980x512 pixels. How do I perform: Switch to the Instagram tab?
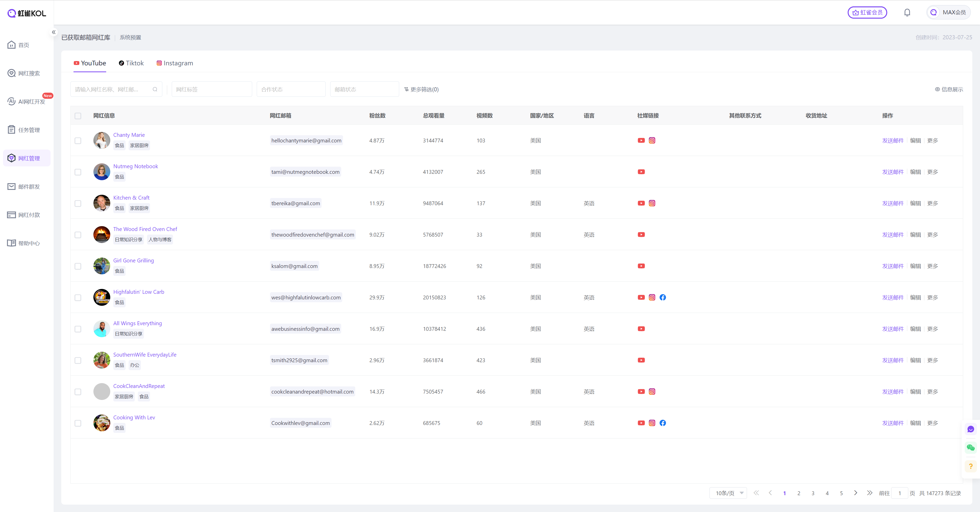coord(175,63)
